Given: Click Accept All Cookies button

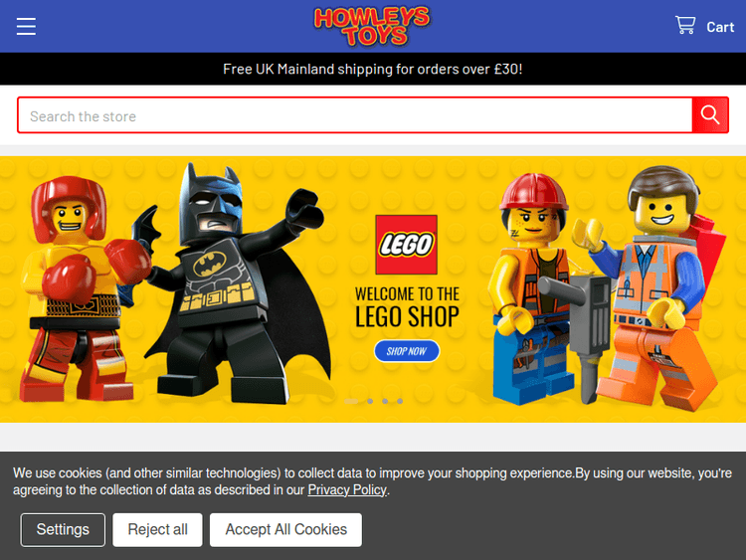Looking at the screenshot, I should 285,529.
